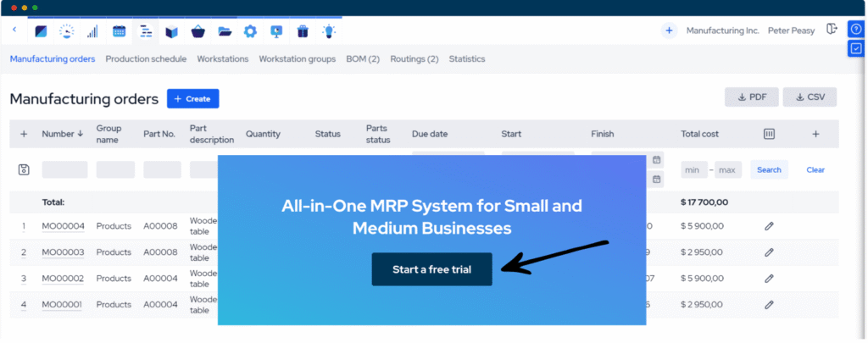Sort by Number column header
The height and width of the screenshot is (343, 868).
(63, 134)
